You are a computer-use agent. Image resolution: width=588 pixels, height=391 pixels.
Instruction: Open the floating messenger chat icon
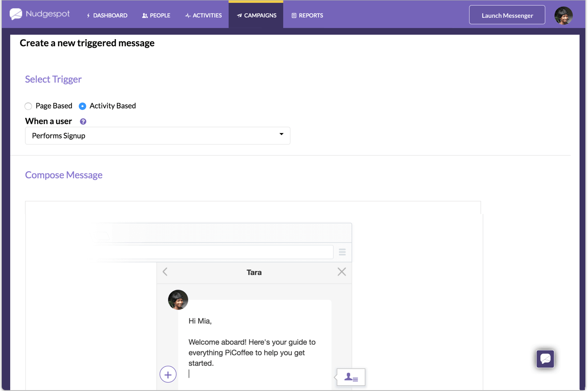(545, 359)
